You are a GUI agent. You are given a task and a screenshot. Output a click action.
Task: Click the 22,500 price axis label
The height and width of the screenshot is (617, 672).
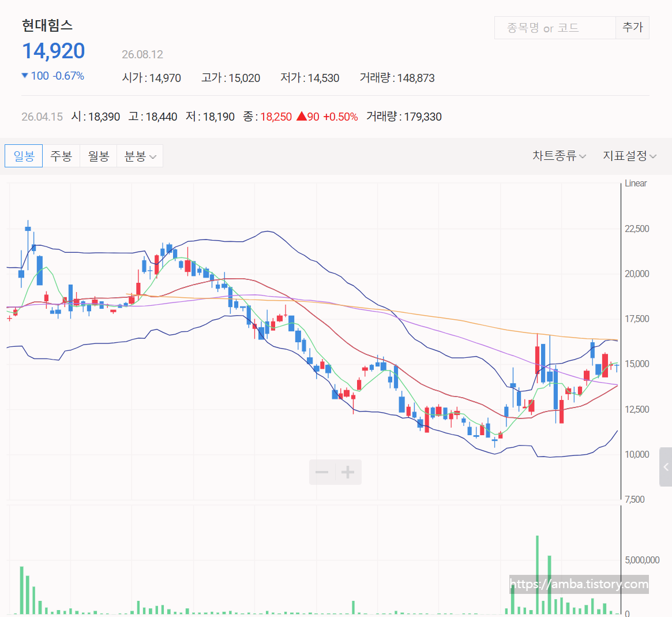(x=637, y=229)
